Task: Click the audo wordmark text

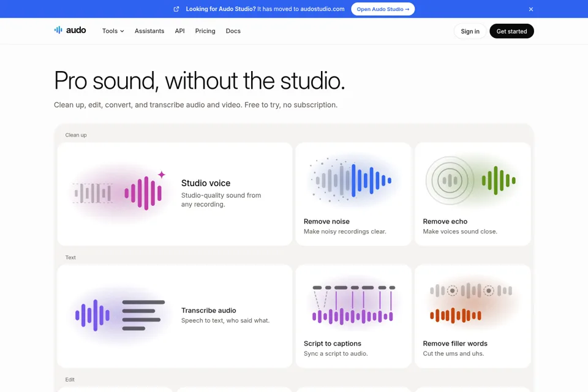Action: click(76, 30)
